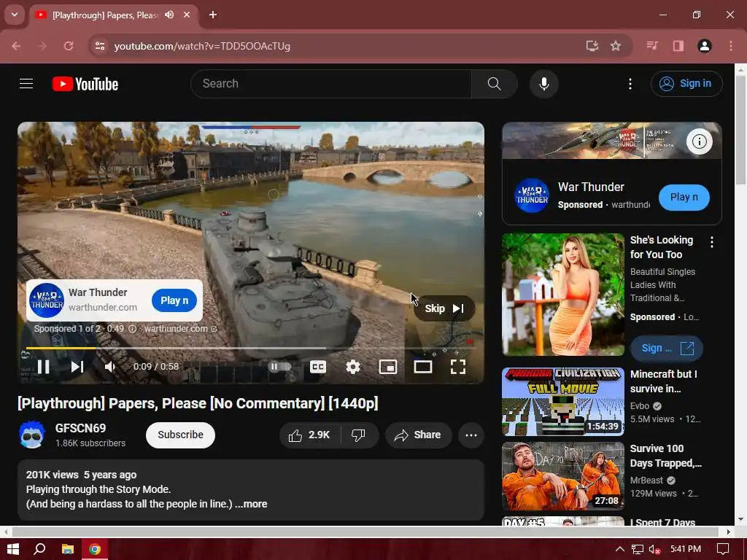Like the video with 2.9K thumbs up
Image resolution: width=747 pixels, height=560 pixels.
pyautogui.click(x=310, y=435)
